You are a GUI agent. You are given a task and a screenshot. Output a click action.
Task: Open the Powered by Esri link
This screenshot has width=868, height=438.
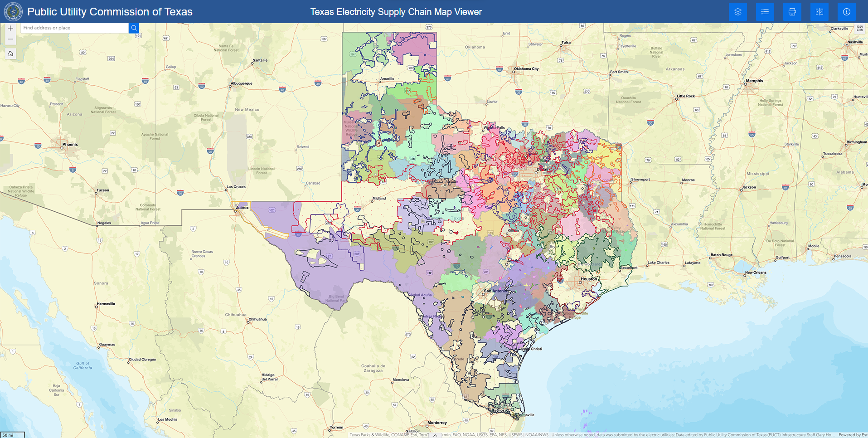point(852,435)
